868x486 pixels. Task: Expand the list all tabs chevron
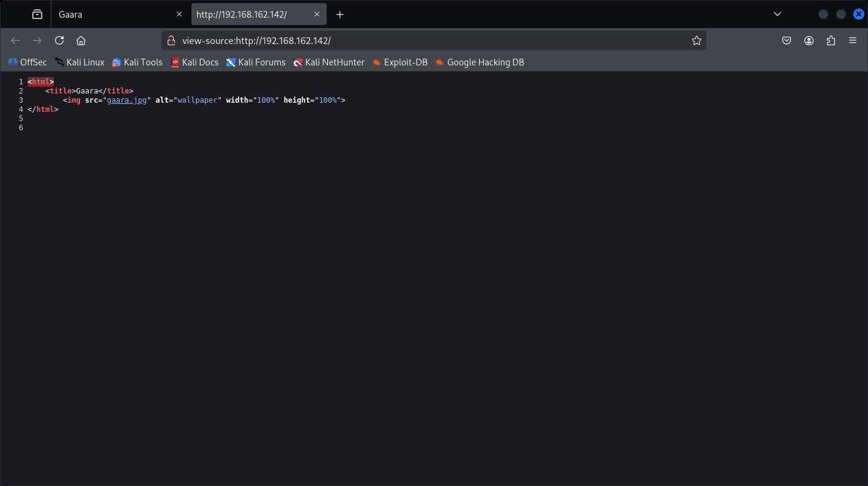pos(777,14)
